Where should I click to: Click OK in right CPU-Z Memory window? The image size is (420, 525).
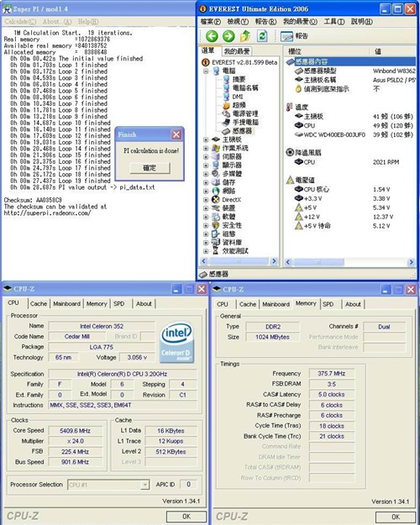pos(396,517)
